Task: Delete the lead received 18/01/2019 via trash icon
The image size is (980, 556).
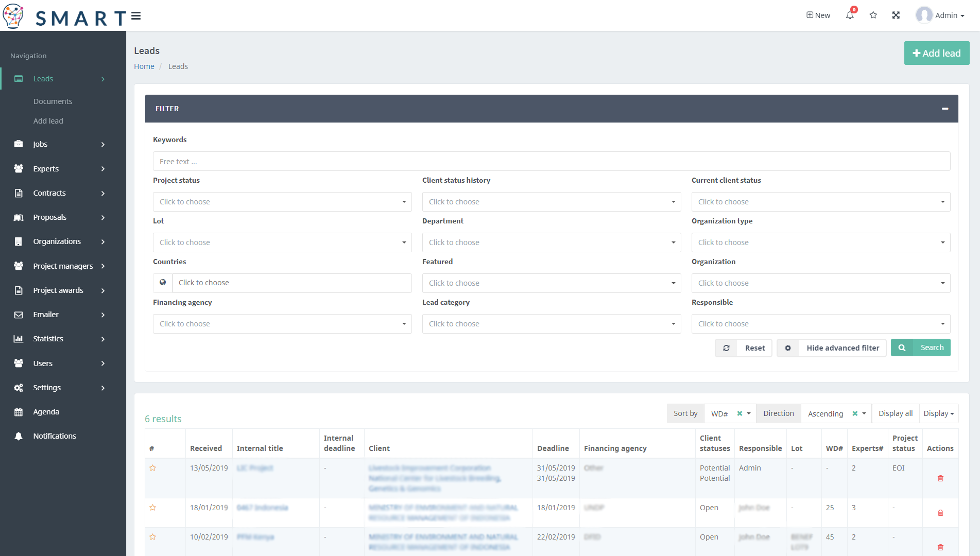Action: [x=940, y=513]
